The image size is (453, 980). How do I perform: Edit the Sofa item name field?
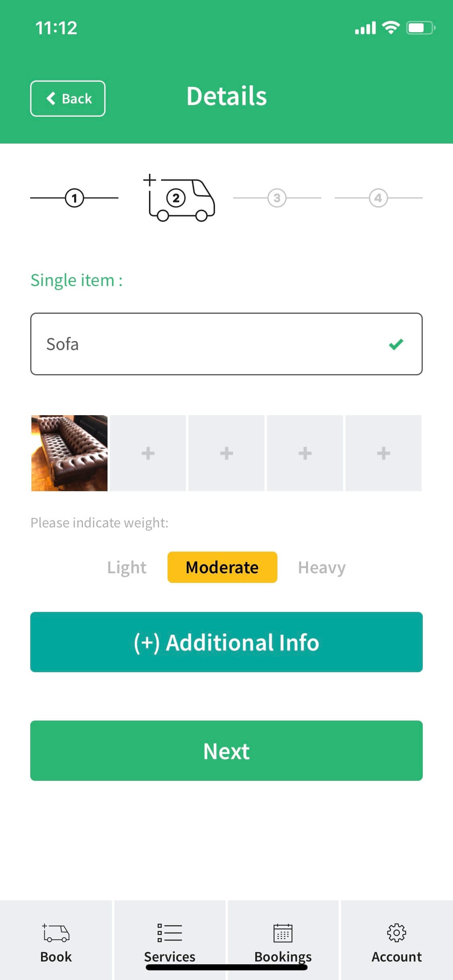226,344
